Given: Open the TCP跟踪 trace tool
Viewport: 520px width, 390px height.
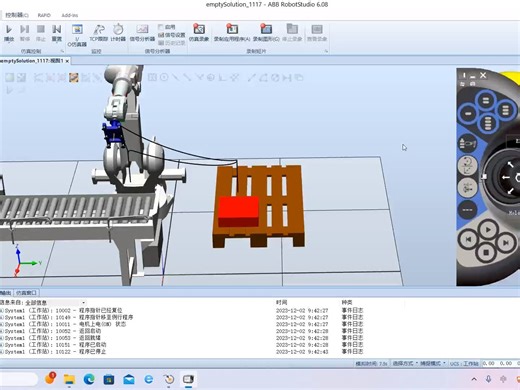Looking at the screenshot, I should 99,33.
